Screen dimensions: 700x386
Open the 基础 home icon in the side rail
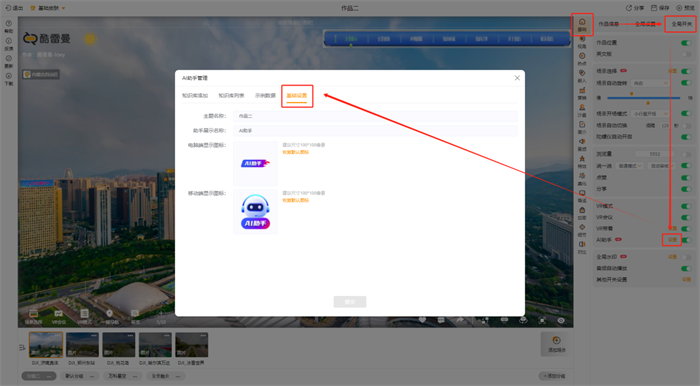pos(582,24)
